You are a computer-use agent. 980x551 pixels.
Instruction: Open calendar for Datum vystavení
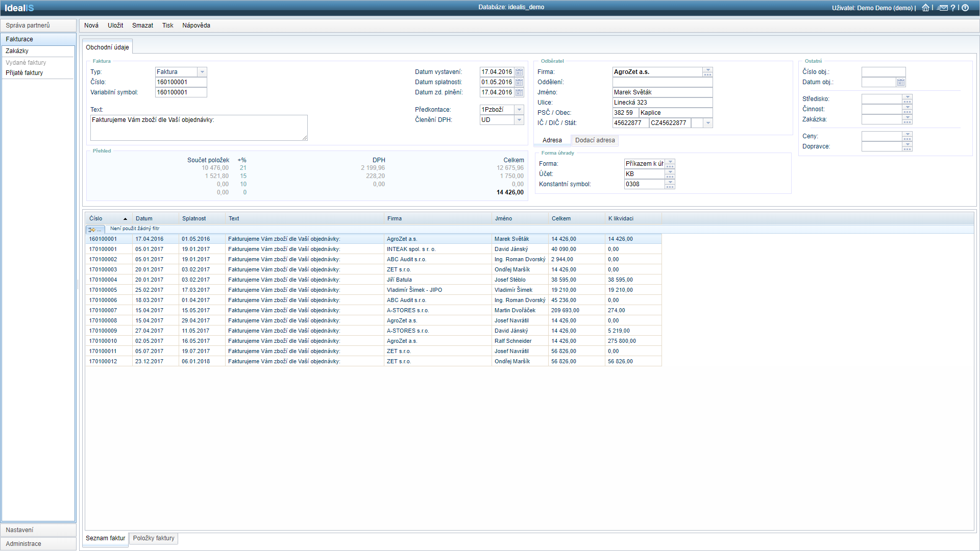pos(519,72)
